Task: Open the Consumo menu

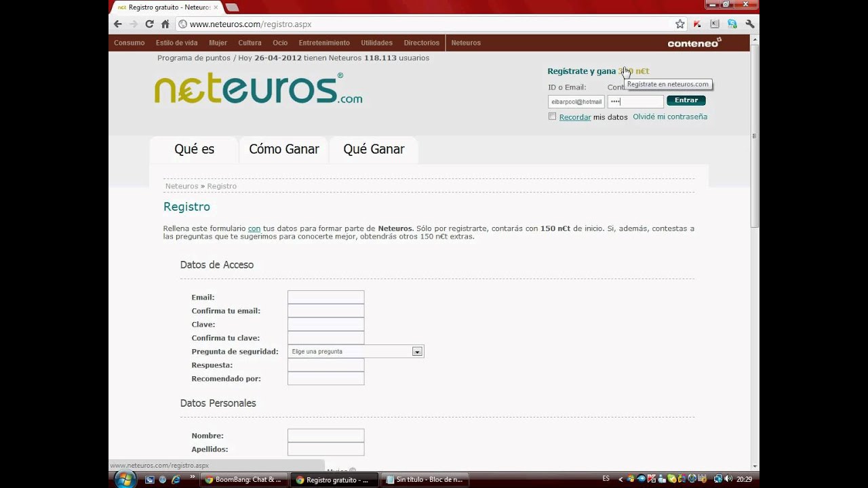Action: (x=129, y=43)
